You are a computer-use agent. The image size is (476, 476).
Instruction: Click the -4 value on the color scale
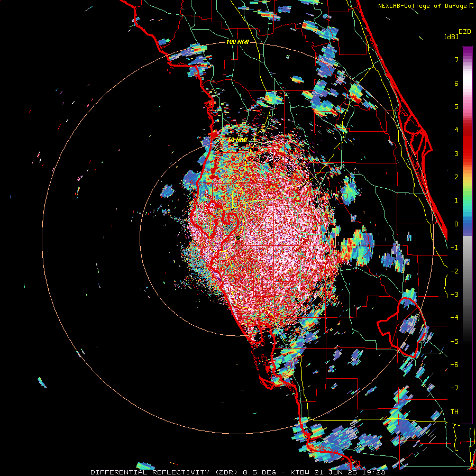point(454,318)
